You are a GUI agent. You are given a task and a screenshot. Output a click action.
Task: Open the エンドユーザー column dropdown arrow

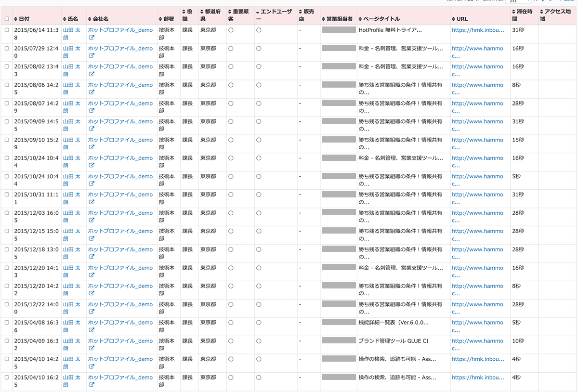click(258, 11)
